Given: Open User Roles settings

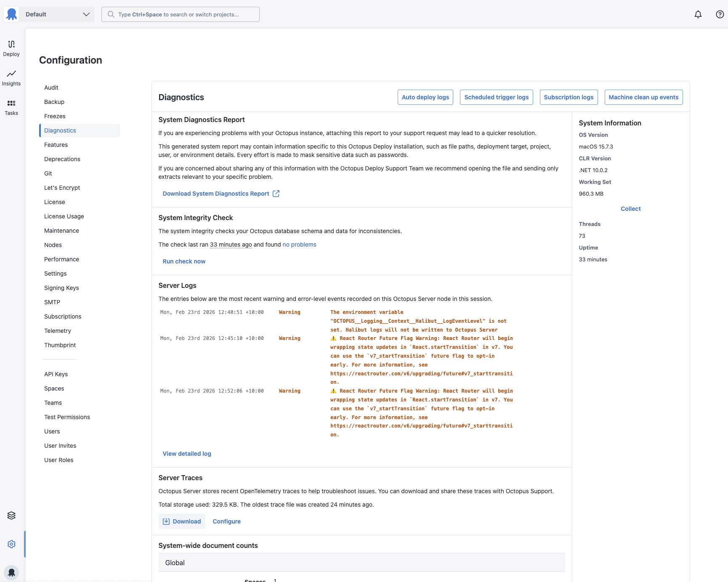Looking at the screenshot, I should click(x=58, y=460).
